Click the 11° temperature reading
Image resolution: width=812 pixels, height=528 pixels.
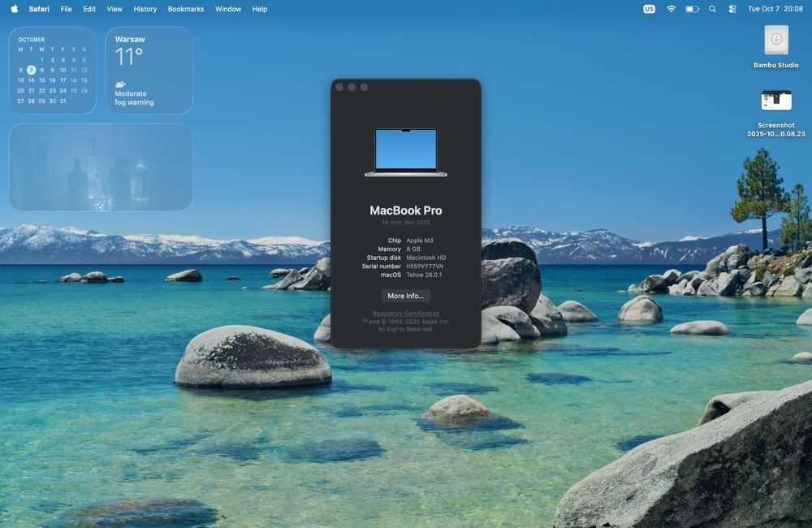point(128,57)
